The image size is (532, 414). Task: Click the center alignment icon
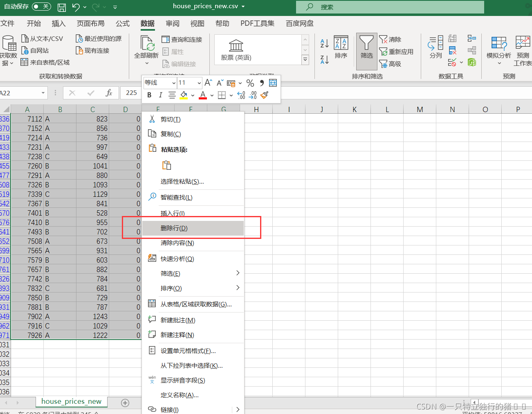coord(172,95)
